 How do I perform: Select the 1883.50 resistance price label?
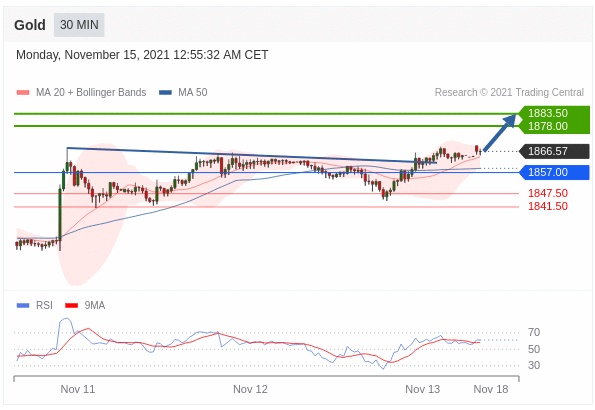(x=548, y=113)
